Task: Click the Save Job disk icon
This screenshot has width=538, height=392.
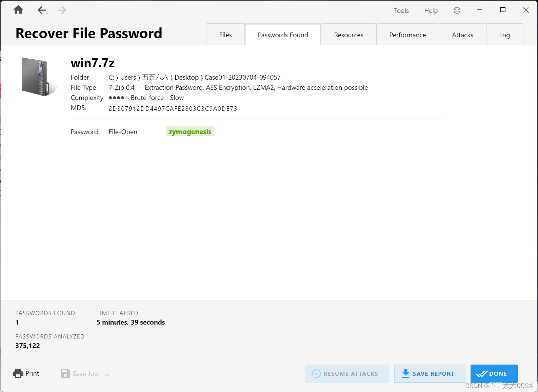Action: click(x=65, y=373)
